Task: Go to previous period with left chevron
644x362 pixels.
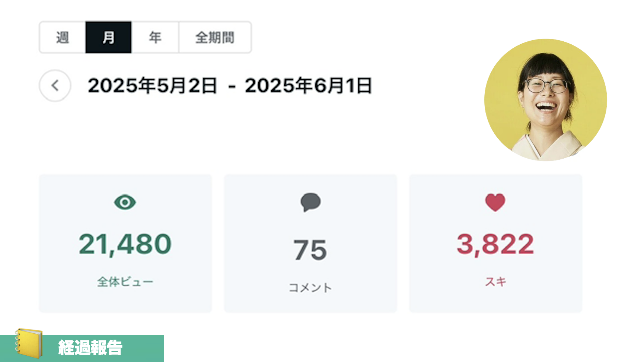Action: point(55,86)
